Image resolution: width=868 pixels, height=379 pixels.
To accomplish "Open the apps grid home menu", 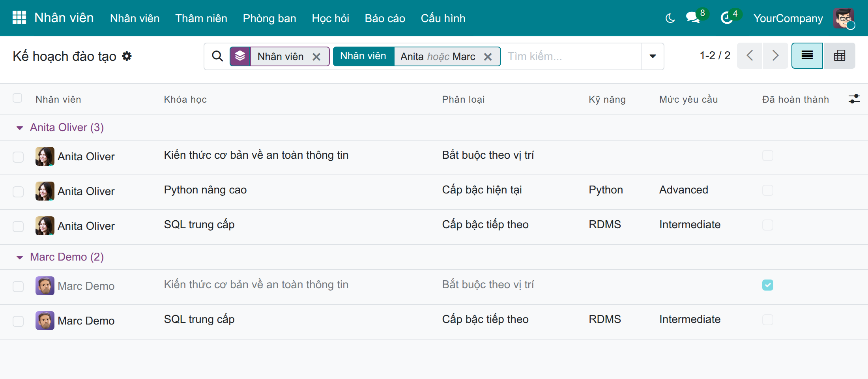I will [19, 18].
